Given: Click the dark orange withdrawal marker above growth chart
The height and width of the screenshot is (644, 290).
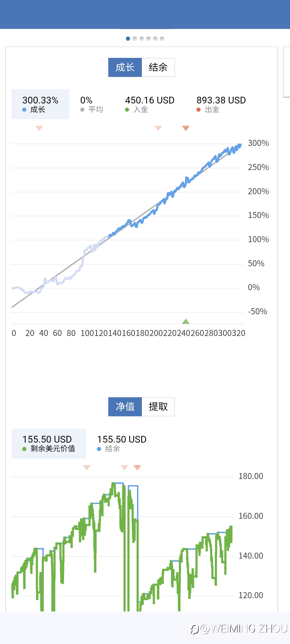Looking at the screenshot, I should point(186,128).
